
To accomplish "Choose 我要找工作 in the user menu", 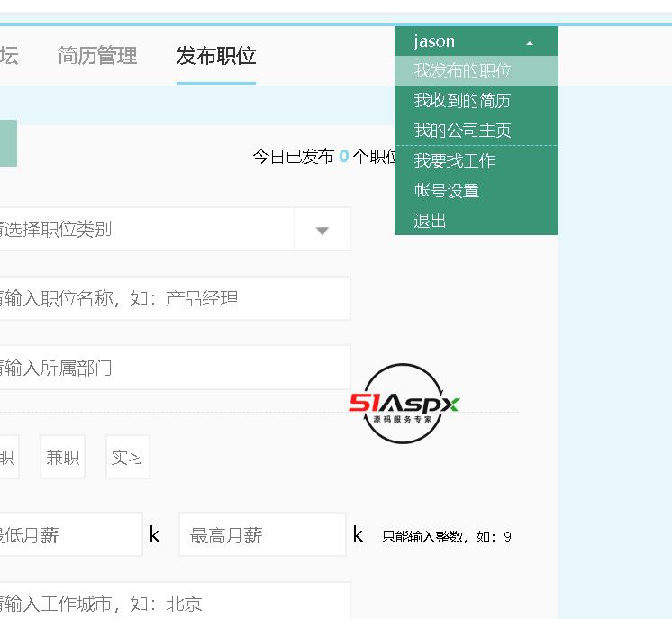I will [x=455, y=161].
